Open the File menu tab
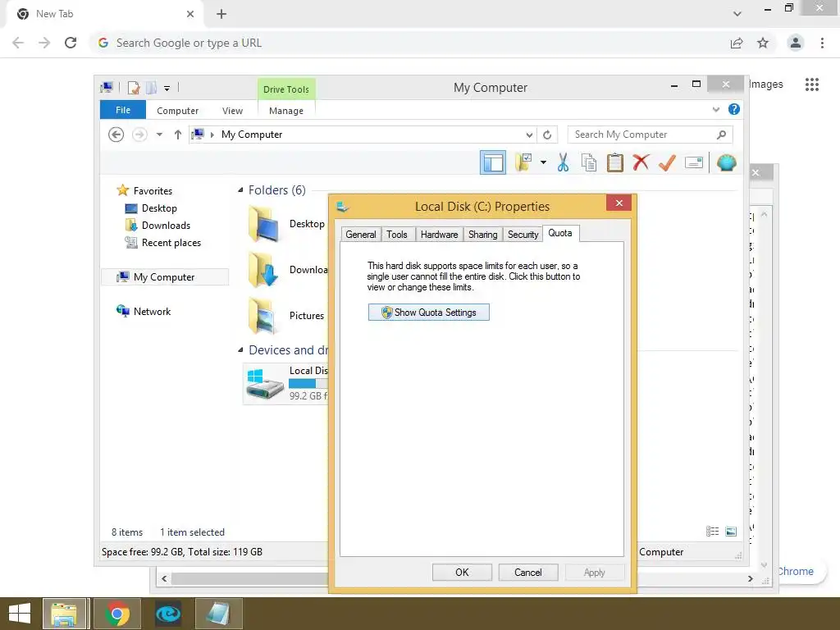 pos(123,110)
